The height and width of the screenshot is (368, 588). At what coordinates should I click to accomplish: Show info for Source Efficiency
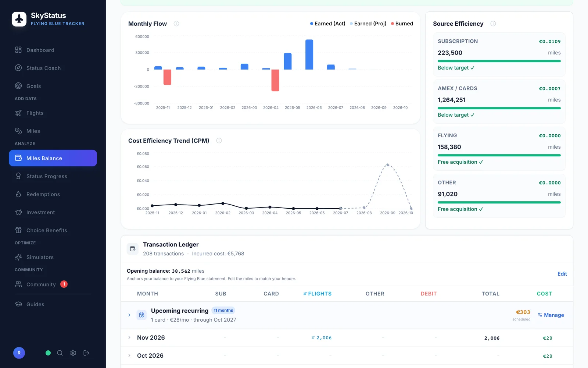pos(493,24)
